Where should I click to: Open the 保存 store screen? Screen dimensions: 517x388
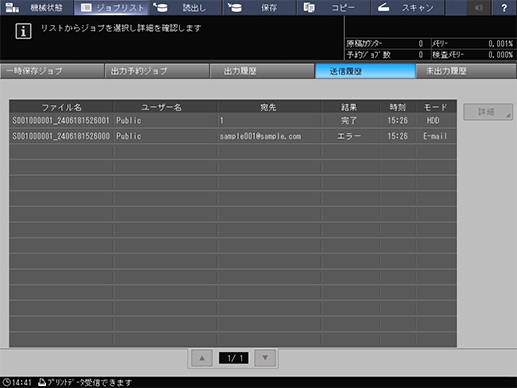[260, 7]
